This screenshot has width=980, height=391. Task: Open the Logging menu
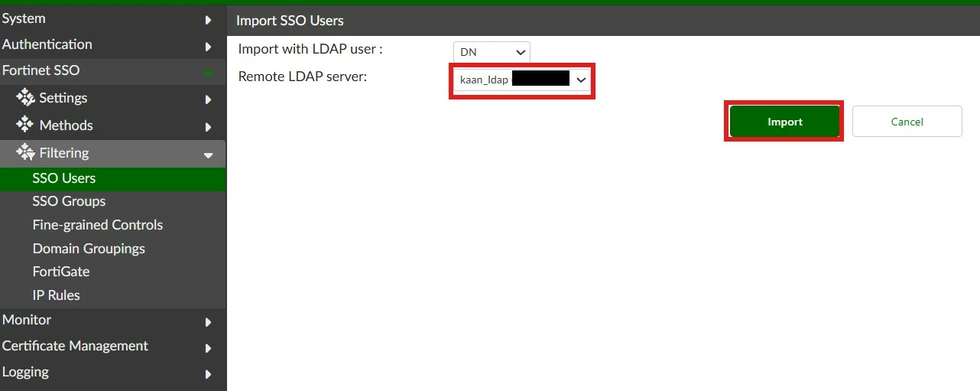[113, 372]
